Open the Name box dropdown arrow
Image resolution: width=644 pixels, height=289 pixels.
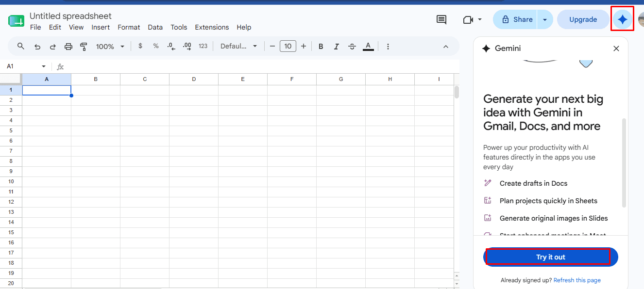[44, 66]
